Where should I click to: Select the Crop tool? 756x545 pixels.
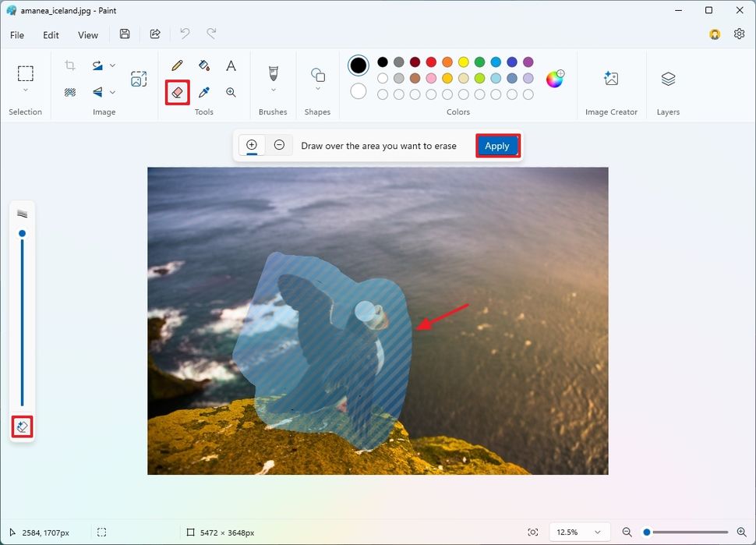click(x=69, y=65)
